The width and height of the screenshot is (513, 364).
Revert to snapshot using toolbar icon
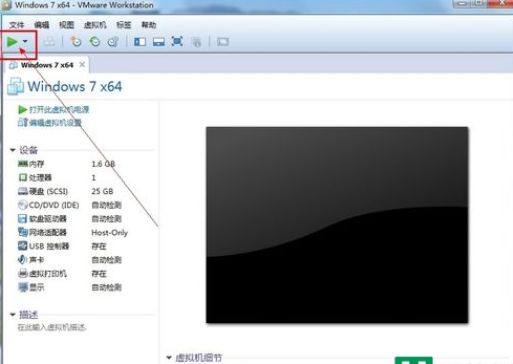pos(95,42)
